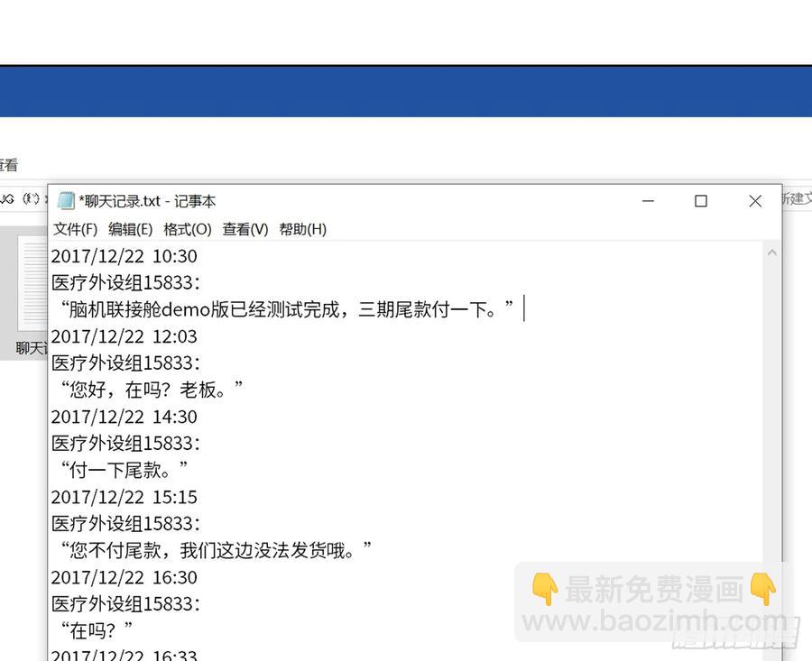Viewport: 812px width, 661px height.
Task: Open the 查看(V) menu in Notepad
Action: tap(245, 229)
